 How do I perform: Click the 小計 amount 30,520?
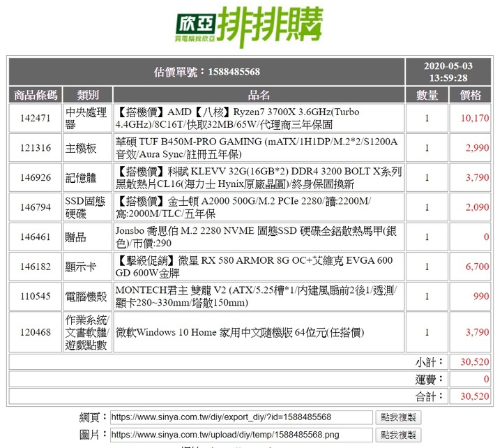tap(475, 362)
